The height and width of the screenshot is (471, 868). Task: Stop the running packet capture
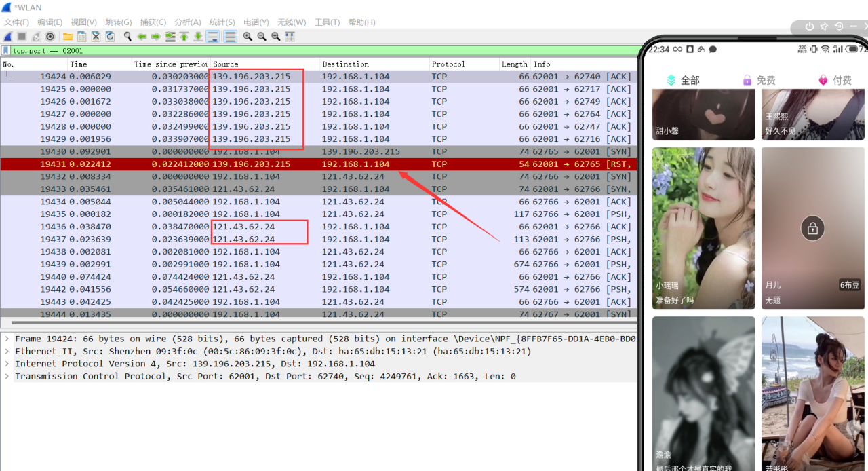pyautogui.click(x=22, y=37)
